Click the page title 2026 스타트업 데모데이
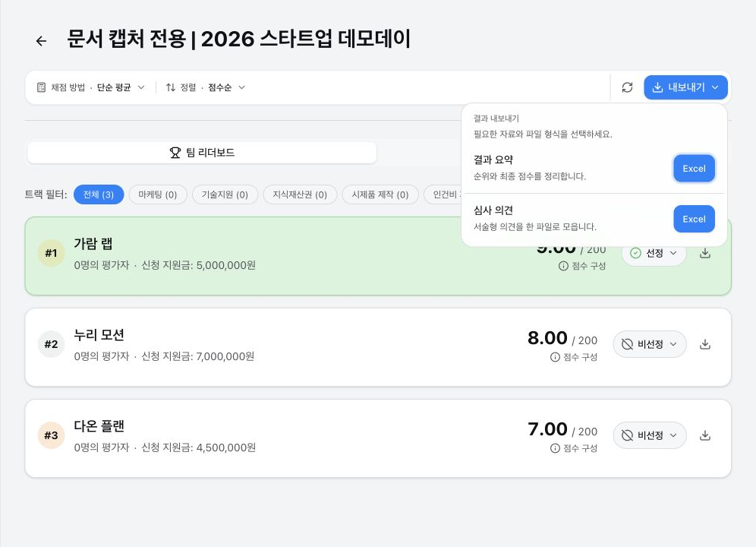The image size is (756, 547). (x=306, y=39)
